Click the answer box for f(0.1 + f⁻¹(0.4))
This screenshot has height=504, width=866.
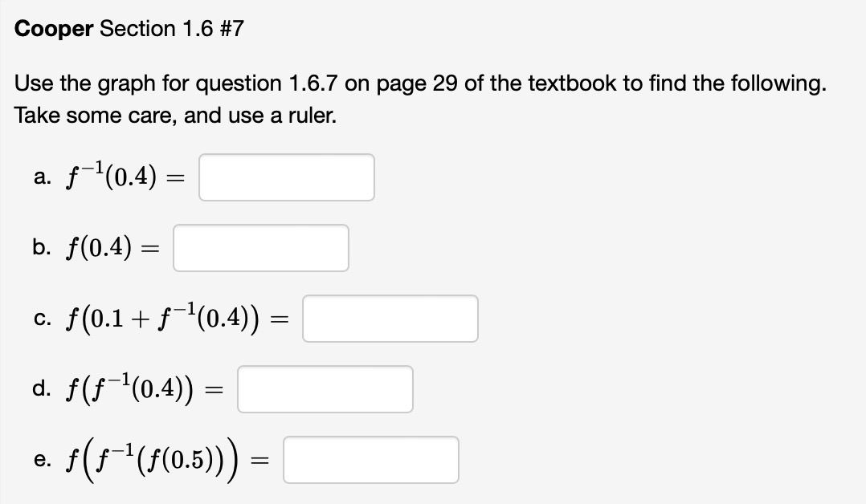pyautogui.click(x=390, y=319)
